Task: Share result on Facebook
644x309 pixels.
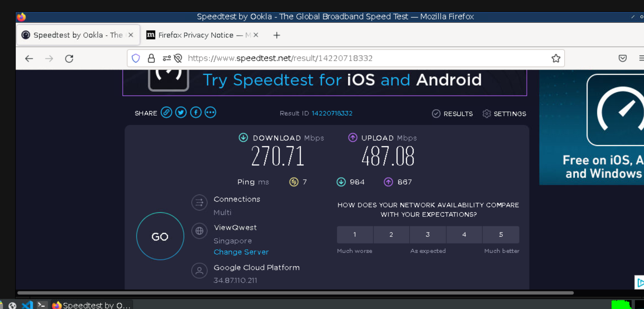Action: [x=196, y=113]
